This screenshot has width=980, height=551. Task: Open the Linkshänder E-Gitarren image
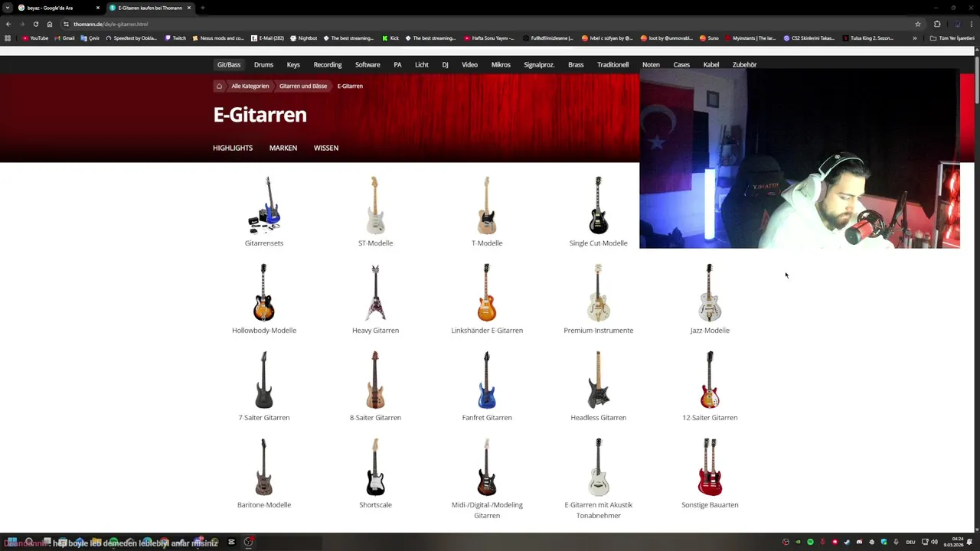click(x=487, y=292)
